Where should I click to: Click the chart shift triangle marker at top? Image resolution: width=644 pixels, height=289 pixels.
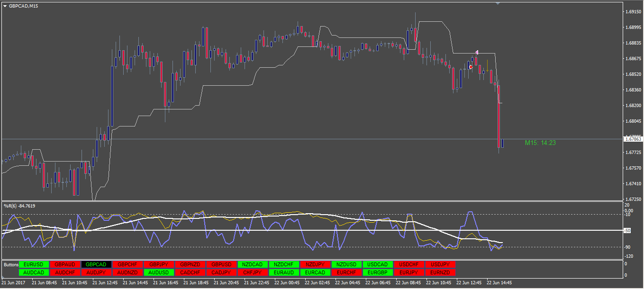[x=498, y=3]
